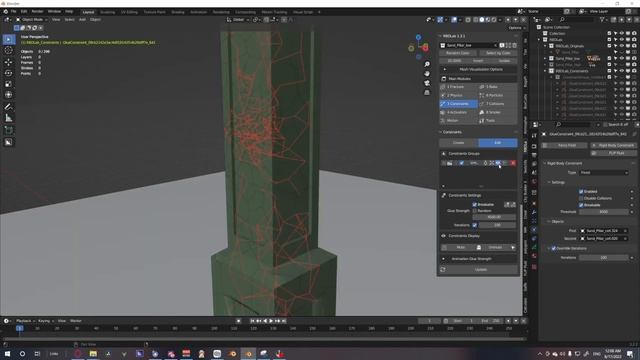Select the Add Cube tool
The width and height of the screenshot is (640, 360).
click(8, 131)
